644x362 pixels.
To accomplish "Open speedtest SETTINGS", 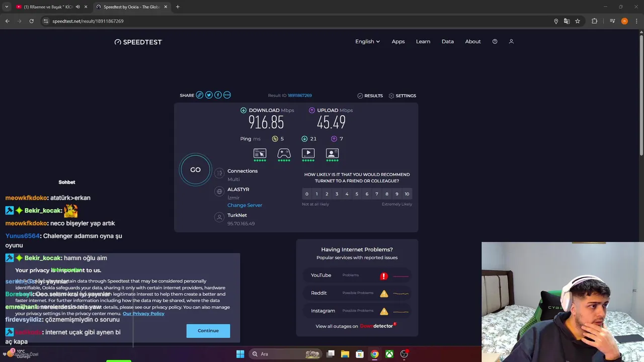I will coord(403,96).
